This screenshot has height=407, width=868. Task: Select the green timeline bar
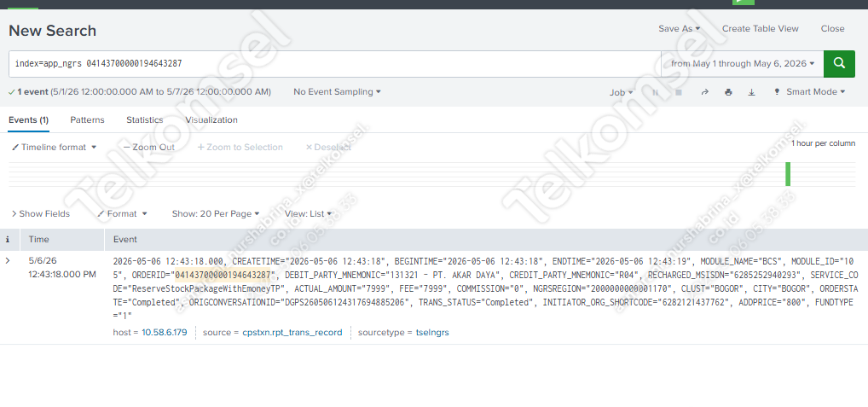(788, 174)
